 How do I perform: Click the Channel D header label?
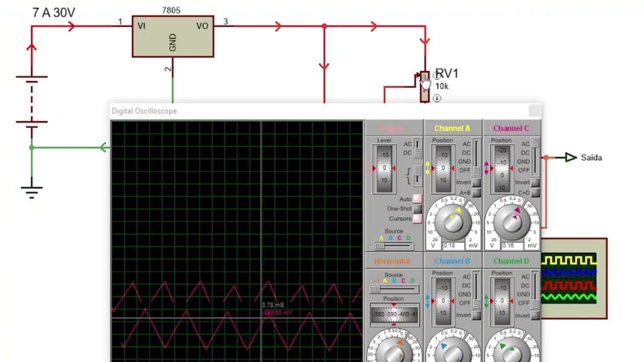click(511, 261)
